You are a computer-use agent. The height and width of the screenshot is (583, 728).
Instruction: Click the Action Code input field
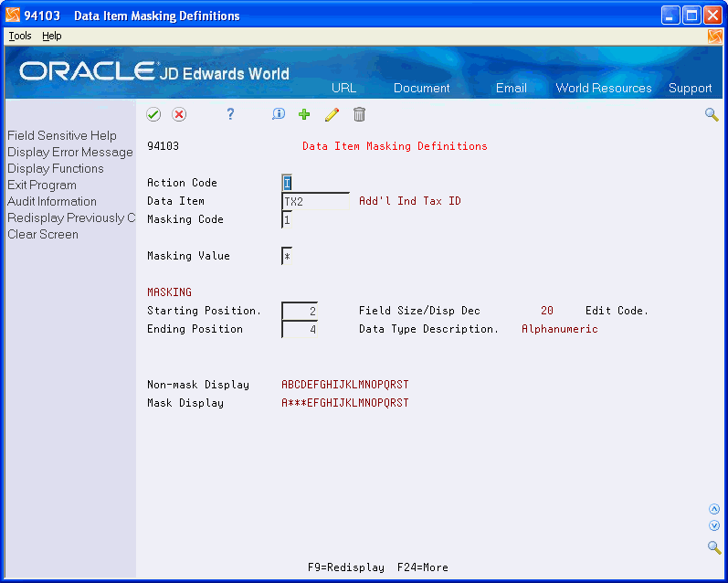click(287, 183)
